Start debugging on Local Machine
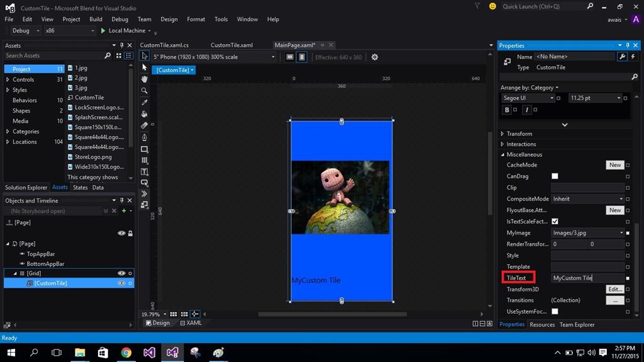 pyautogui.click(x=123, y=30)
